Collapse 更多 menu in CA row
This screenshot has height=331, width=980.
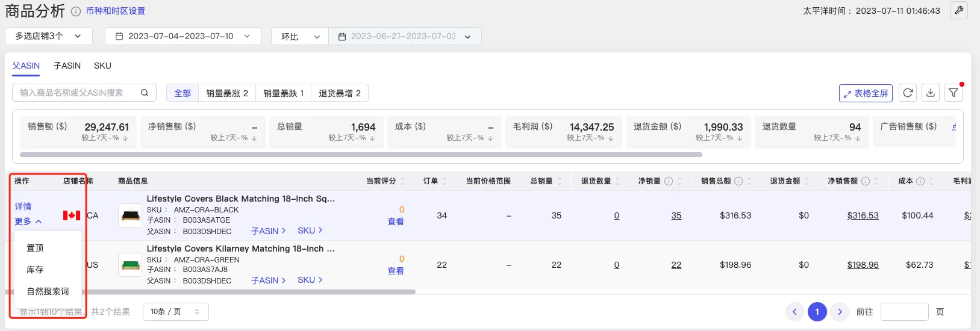28,221
